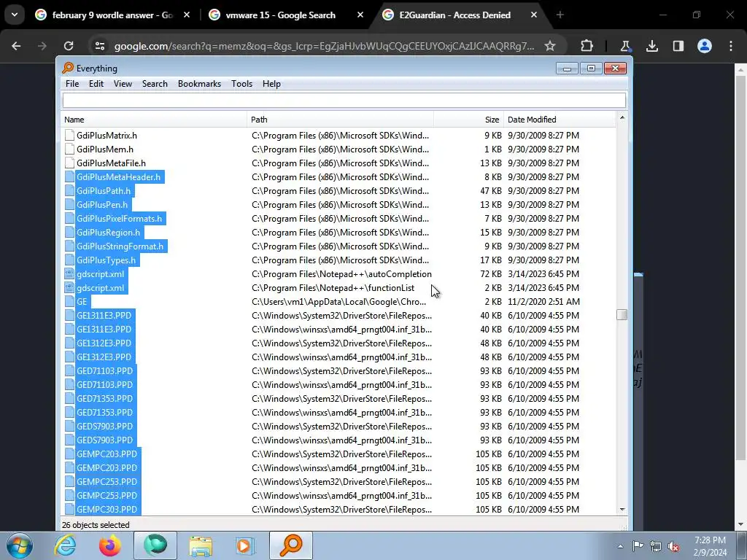
Task: Click scroll up arrow in Everything list
Action: [x=622, y=117]
